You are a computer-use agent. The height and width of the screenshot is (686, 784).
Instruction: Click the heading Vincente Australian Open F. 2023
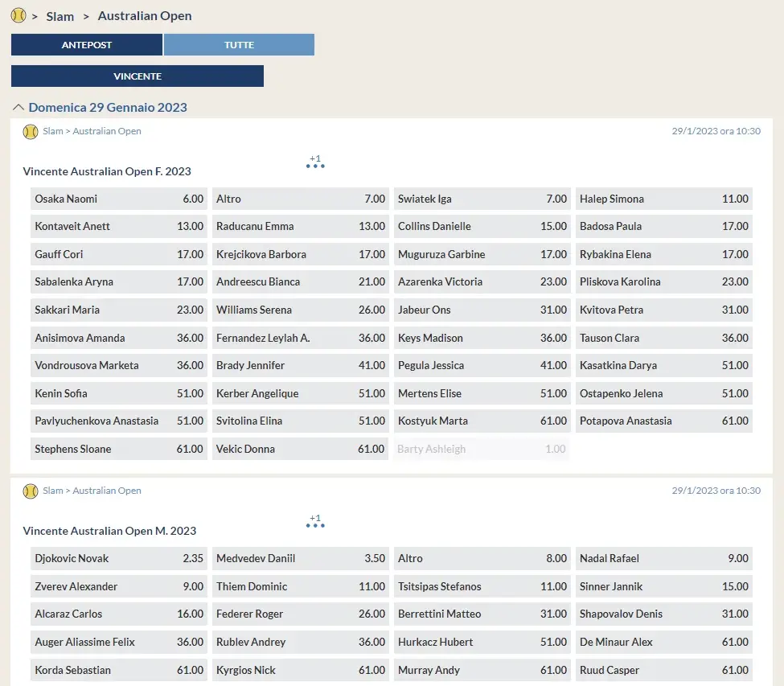click(x=107, y=171)
